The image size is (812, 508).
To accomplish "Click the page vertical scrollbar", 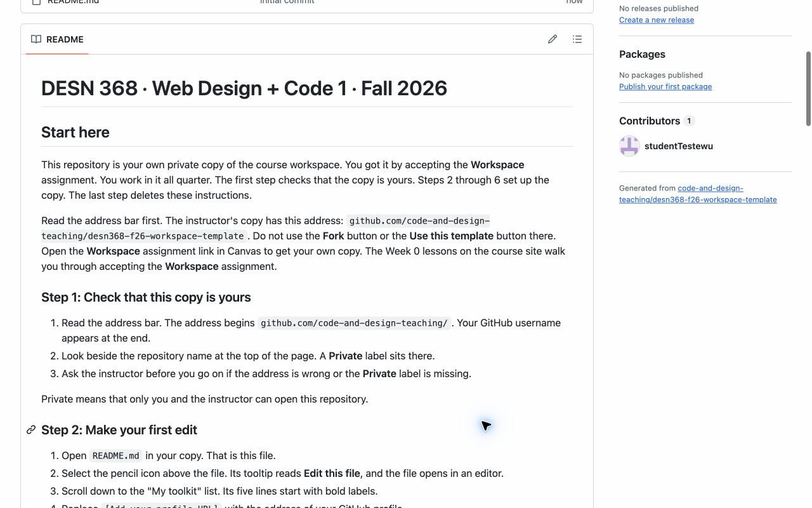I will point(808,89).
